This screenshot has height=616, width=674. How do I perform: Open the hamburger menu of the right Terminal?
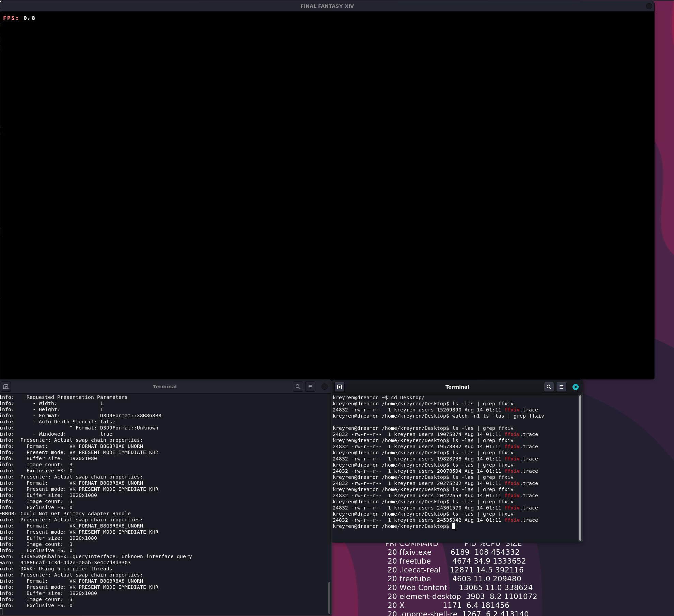561,387
